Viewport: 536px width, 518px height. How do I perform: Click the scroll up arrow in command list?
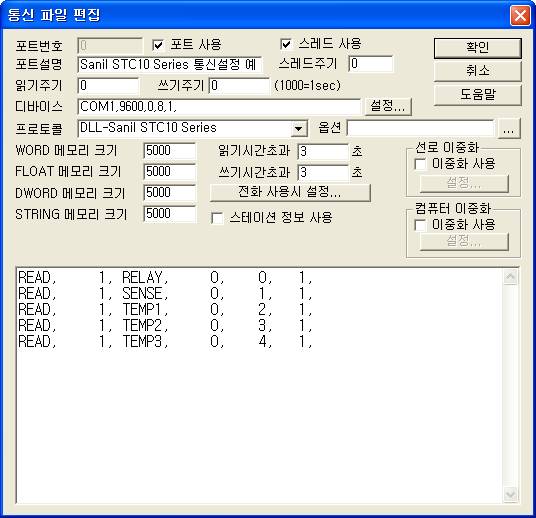click(510, 277)
